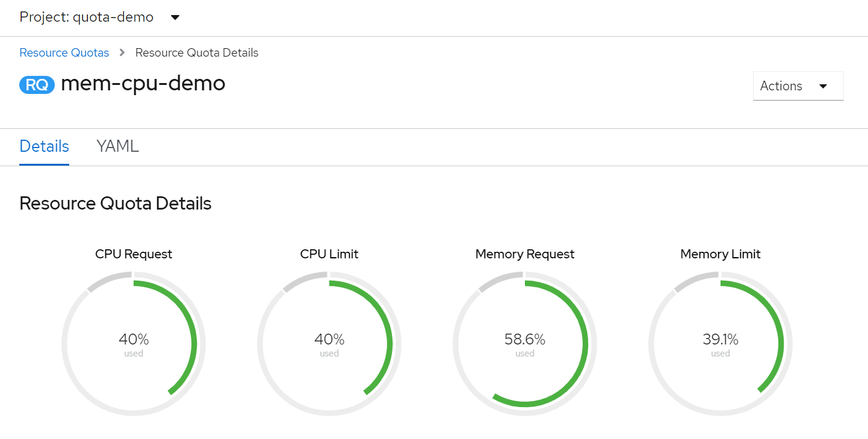The image size is (868, 439).
Task: Click the 40% used label in CPU Request
Action: coord(134,339)
